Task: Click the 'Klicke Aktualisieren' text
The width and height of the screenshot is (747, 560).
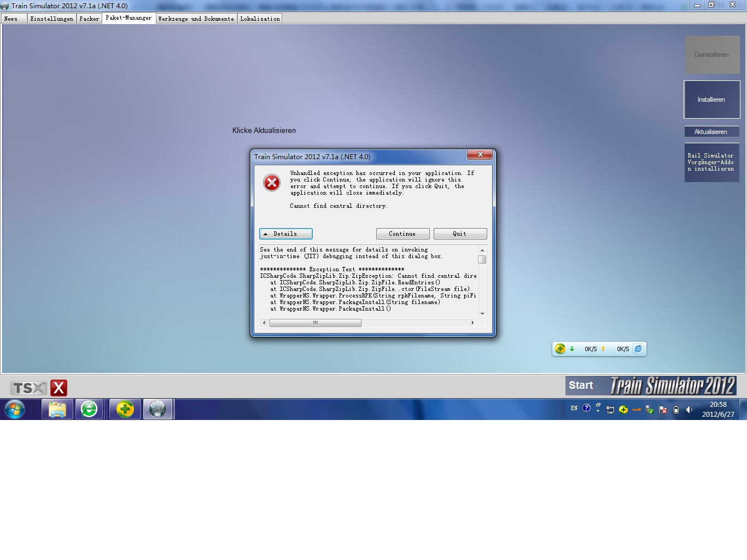Action: pyautogui.click(x=264, y=130)
